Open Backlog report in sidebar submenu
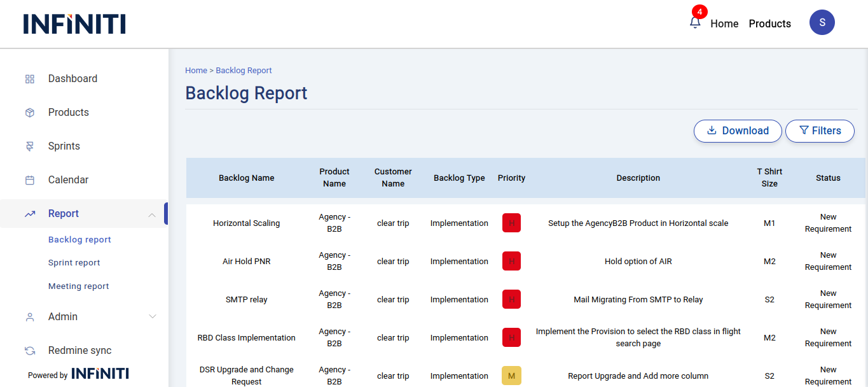868x387 pixels. pos(79,240)
